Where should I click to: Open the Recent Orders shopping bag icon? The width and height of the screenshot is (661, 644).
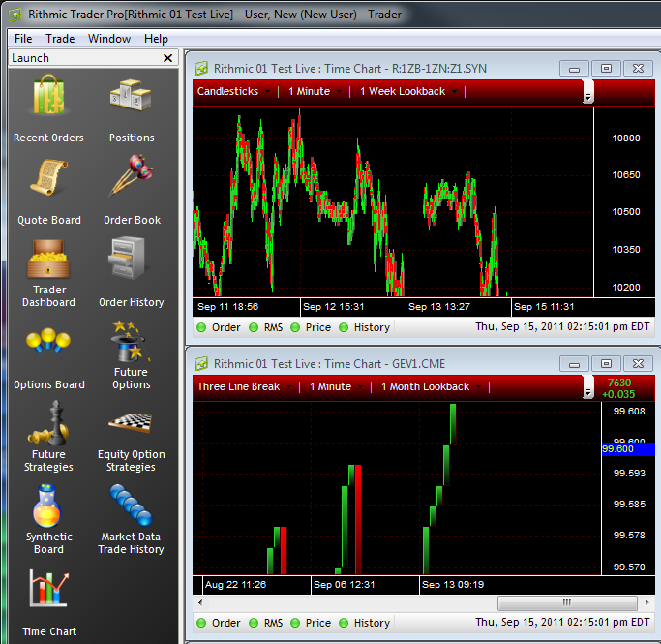click(49, 96)
